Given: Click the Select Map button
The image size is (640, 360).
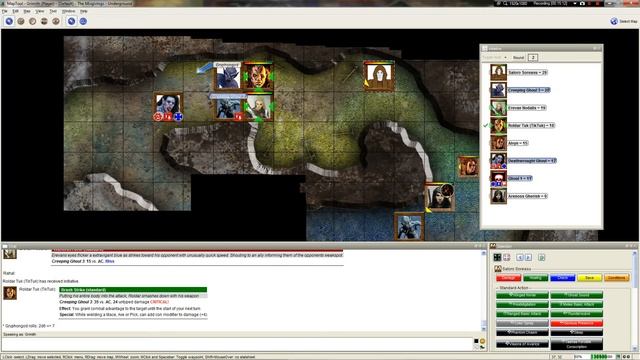Looking at the screenshot, I should (x=624, y=21).
